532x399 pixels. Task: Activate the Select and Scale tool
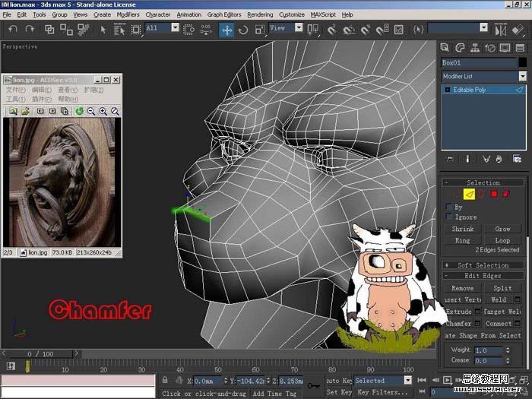click(x=260, y=30)
